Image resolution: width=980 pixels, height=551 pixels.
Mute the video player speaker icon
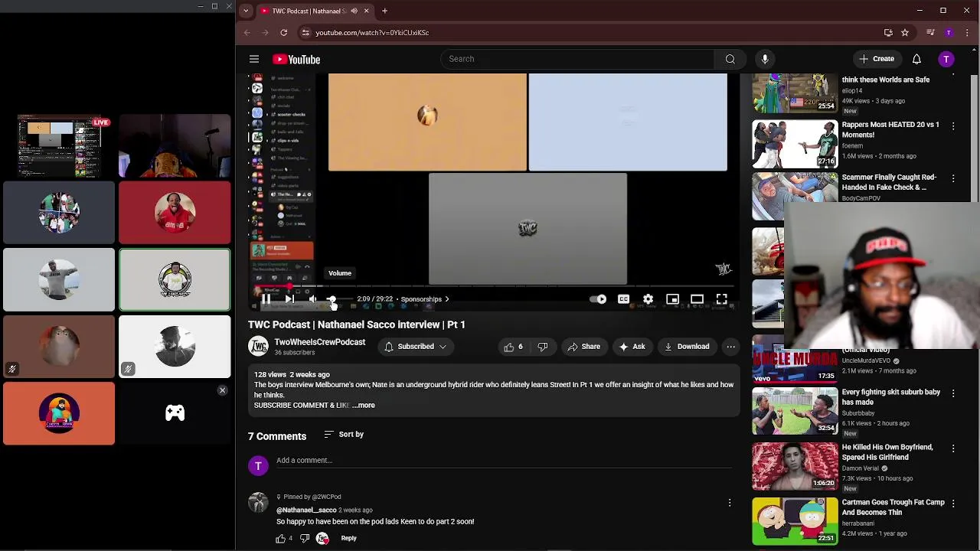(x=312, y=299)
